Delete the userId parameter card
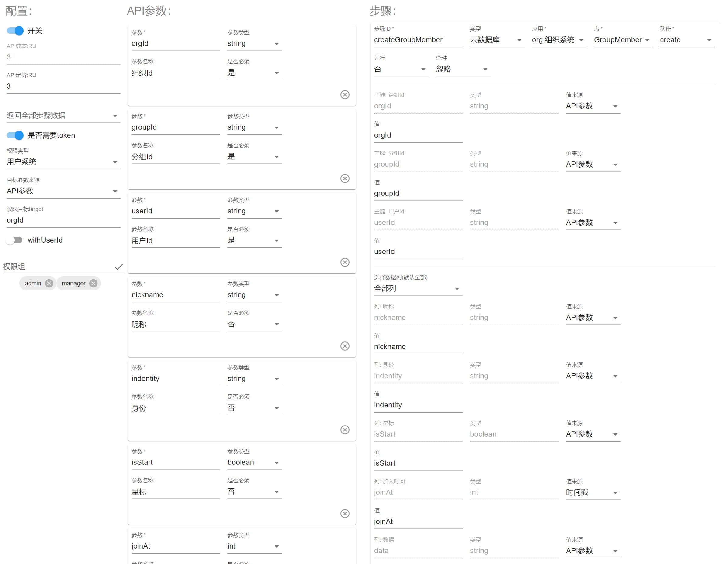This screenshot has width=728, height=564. (x=345, y=262)
